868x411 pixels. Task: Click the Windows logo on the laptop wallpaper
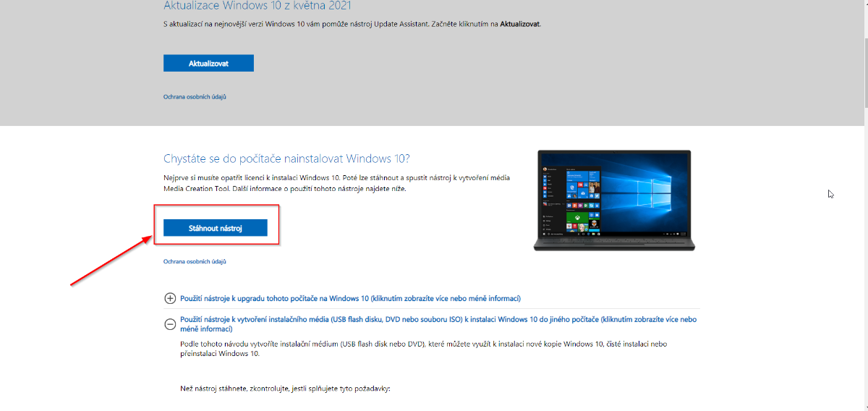(653, 194)
